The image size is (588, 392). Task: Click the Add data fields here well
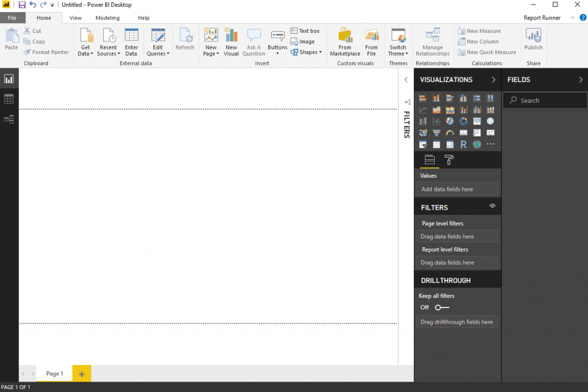coord(457,189)
